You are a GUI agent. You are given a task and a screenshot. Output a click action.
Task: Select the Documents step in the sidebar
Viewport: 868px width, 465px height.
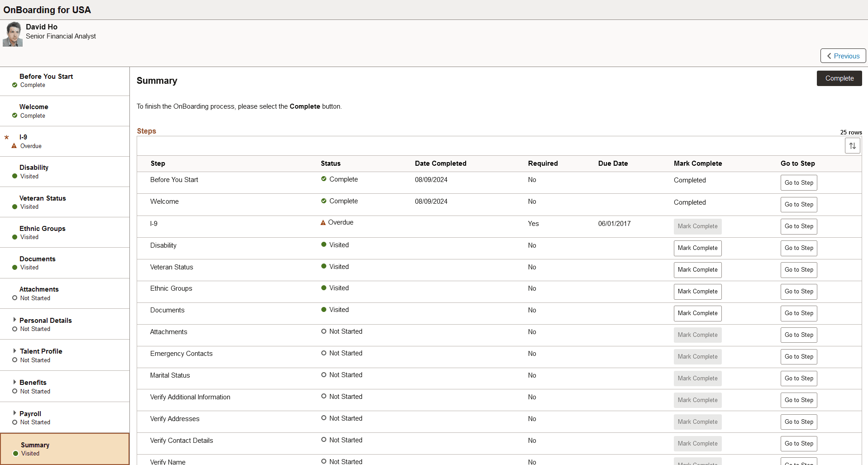37,259
